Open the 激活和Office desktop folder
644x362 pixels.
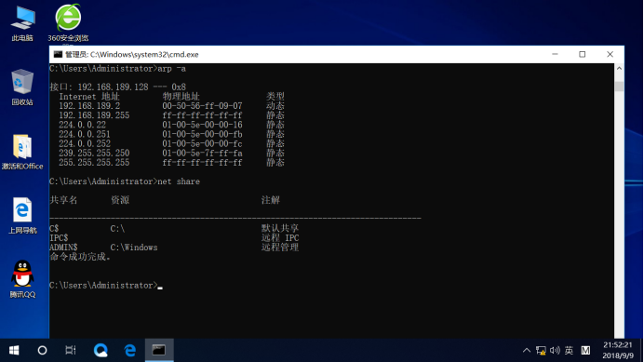(22, 152)
